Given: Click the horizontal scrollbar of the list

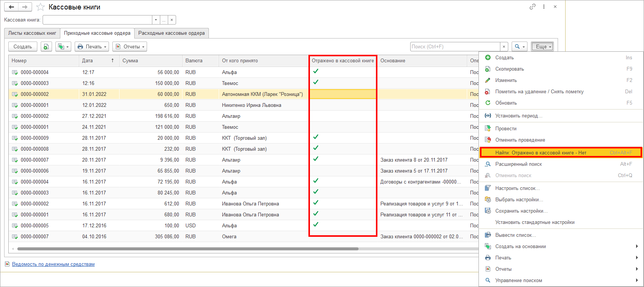Looking at the screenshot, I should [x=188, y=249].
